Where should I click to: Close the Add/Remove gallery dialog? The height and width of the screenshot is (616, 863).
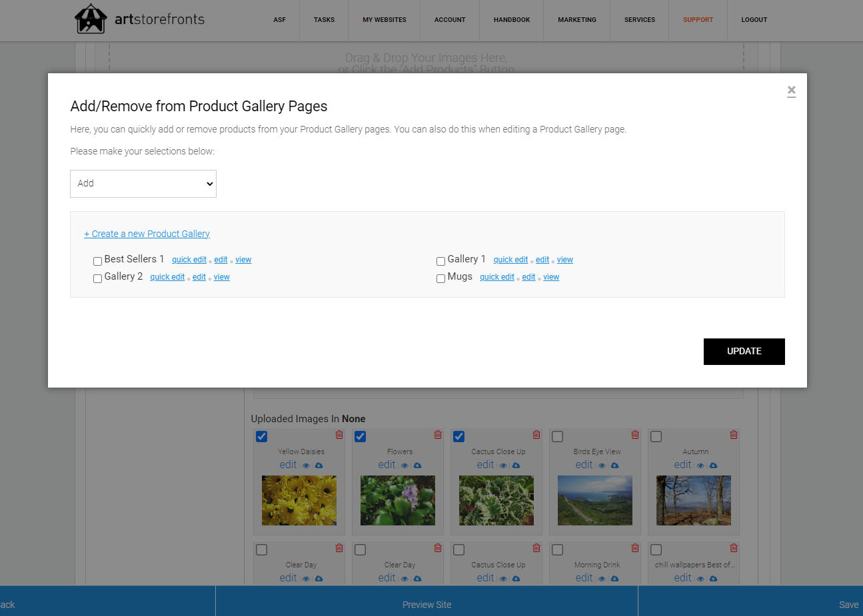coord(791,91)
